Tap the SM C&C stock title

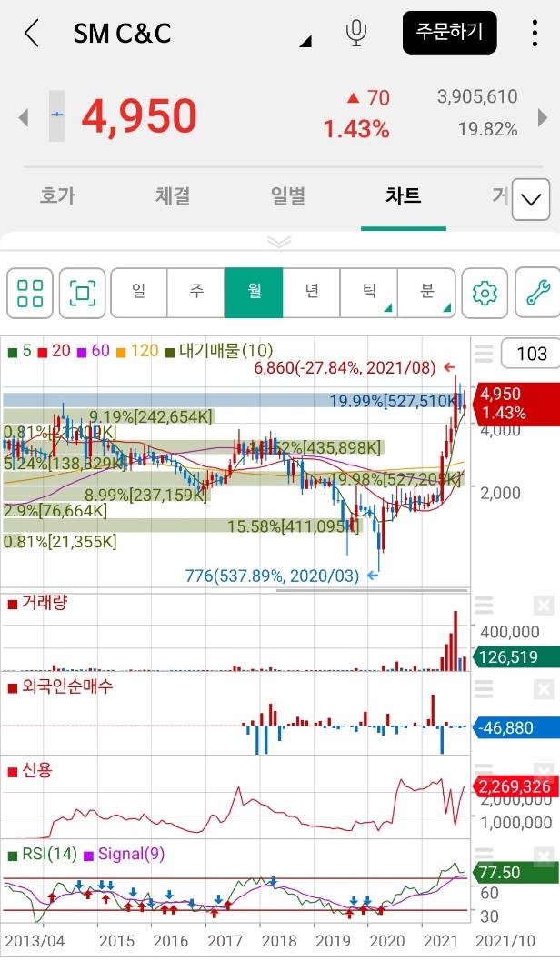pos(122,33)
